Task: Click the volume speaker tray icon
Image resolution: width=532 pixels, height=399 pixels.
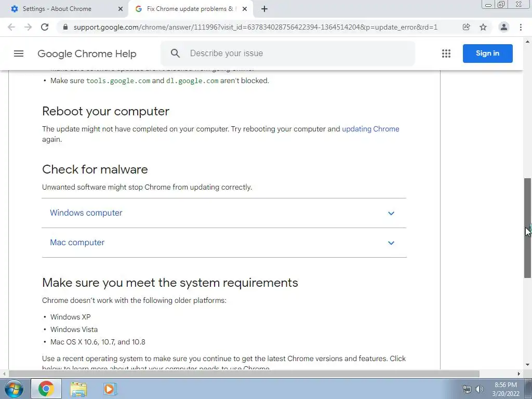Action: pyautogui.click(x=480, y=389)
